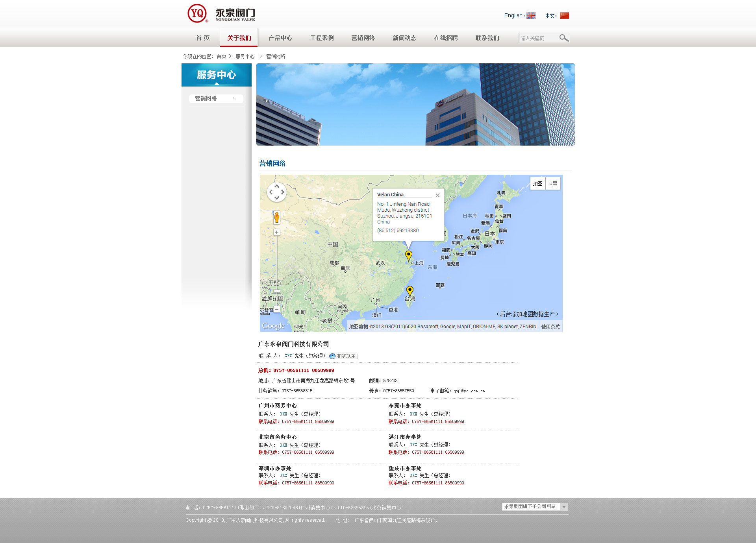Click the search magnifier icon
This screenshot has height=543, width=756.
point(564,38)
